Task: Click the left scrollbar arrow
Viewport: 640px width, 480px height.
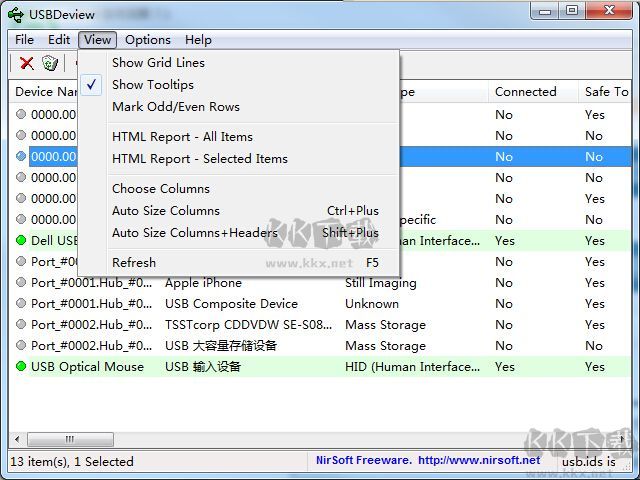Action: pos(17,439)
